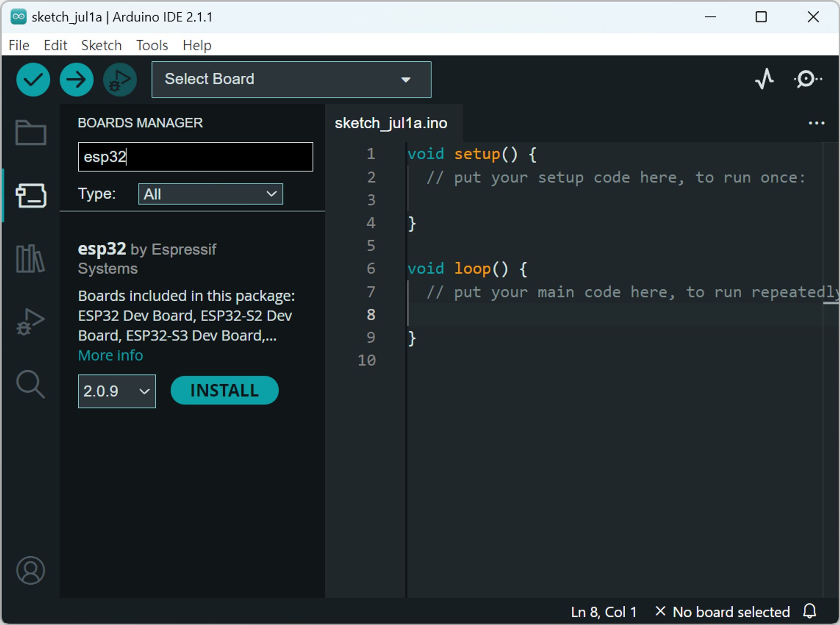The height and width of the screenshot is (625, 840).
Task: Open the Debug sidebar panel
Action: coord(31,322)
